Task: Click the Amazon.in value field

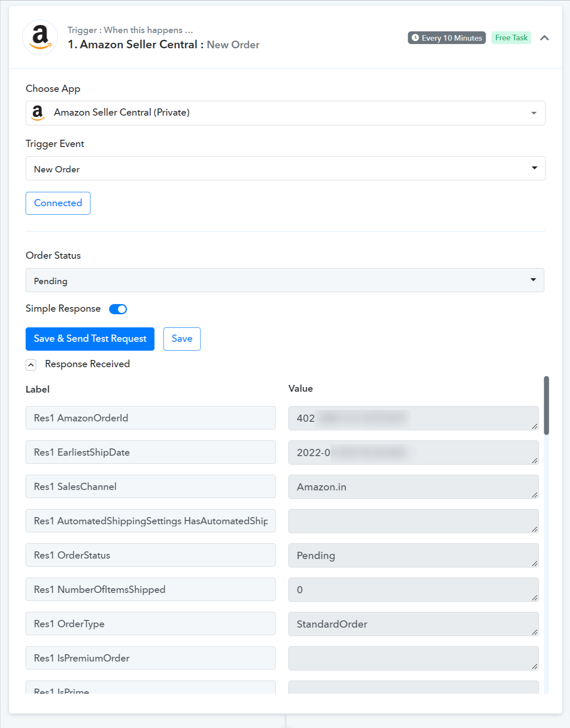Action: 413,487
